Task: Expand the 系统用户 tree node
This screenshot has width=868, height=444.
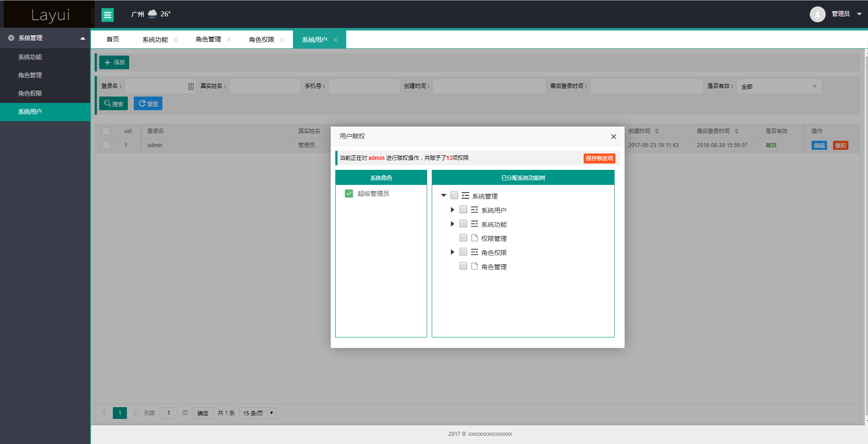Action: pyautogui.click(x=452, y=209)
